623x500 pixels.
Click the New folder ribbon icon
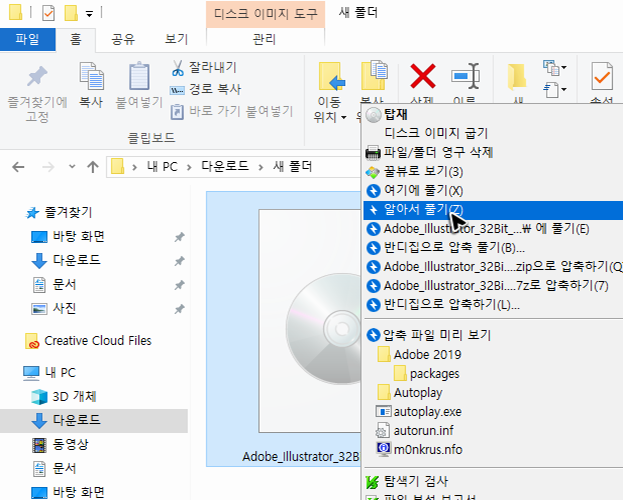point(517,76)
